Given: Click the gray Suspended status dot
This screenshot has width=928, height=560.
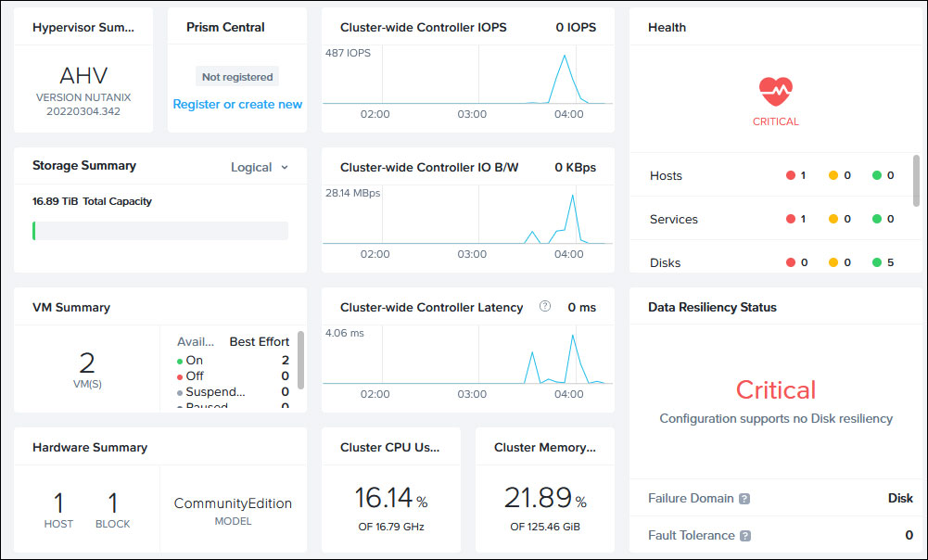Looking at the screenshot, I should (x=180, y=393).
